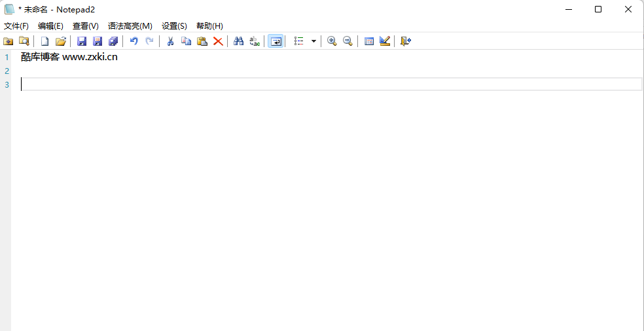Screen dimensions: 644x331
Task: Click the exit door icon
Action: pos(406,41)
